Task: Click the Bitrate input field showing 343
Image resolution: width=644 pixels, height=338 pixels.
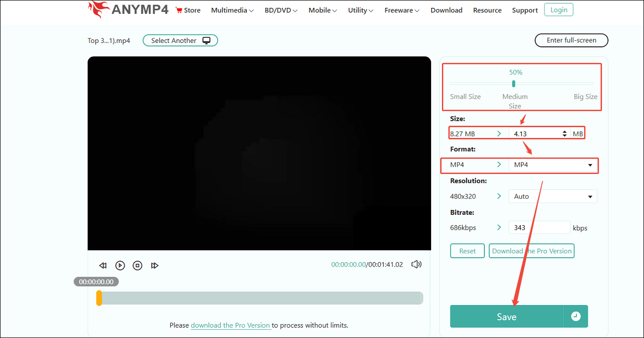Action: 539,227
